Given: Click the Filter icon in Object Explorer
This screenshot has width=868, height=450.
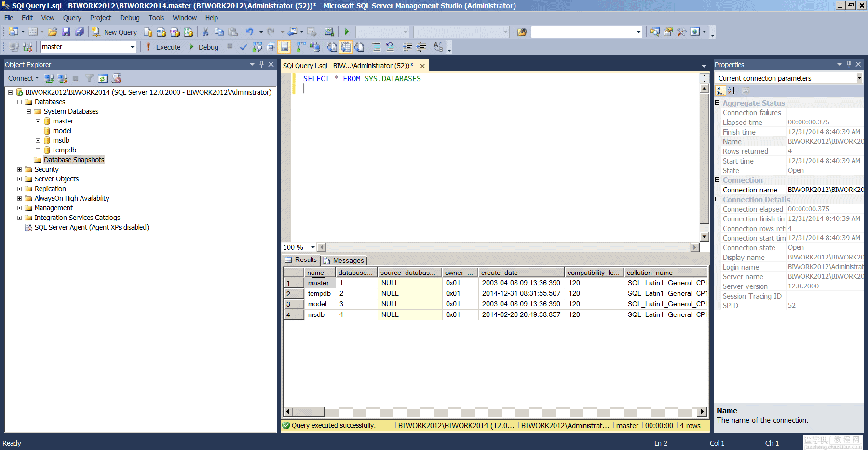Looking at the screenshot, I should point(89,78).
